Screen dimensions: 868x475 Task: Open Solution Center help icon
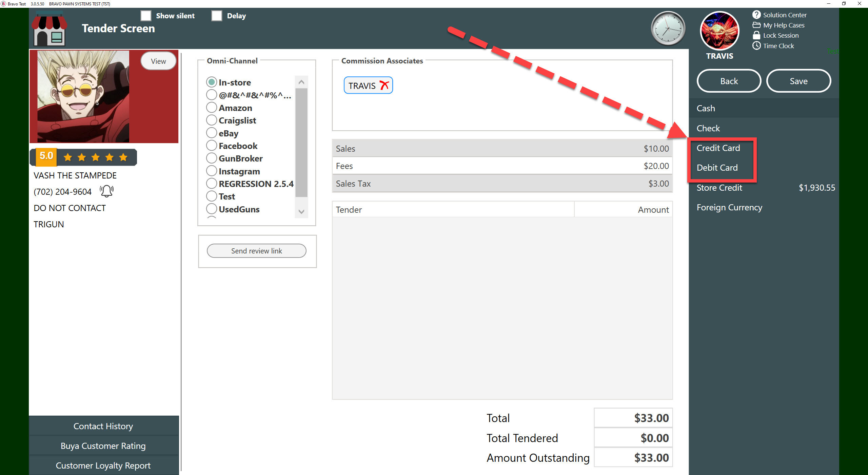pyautogui.click(x=756, y=15)
